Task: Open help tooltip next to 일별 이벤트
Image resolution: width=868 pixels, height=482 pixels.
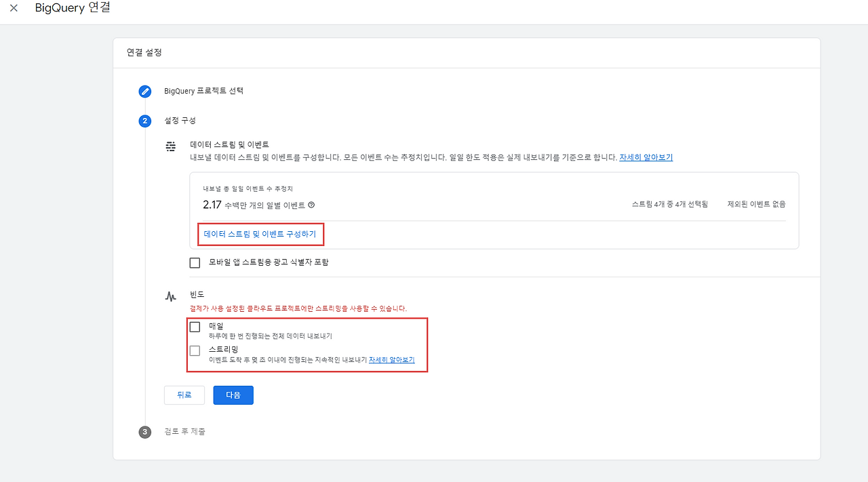Action: coord(311,205)
